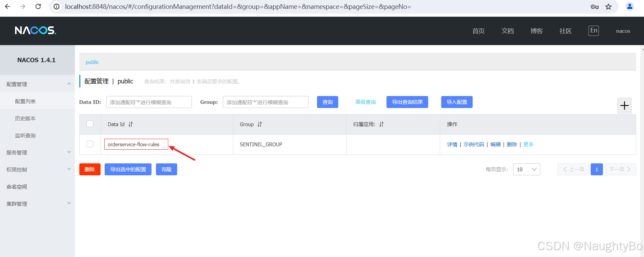The height and width of the screenshot is (257, 644).
Task: Sort by 归属应用 column sort icon
Action: click(381, 124)
